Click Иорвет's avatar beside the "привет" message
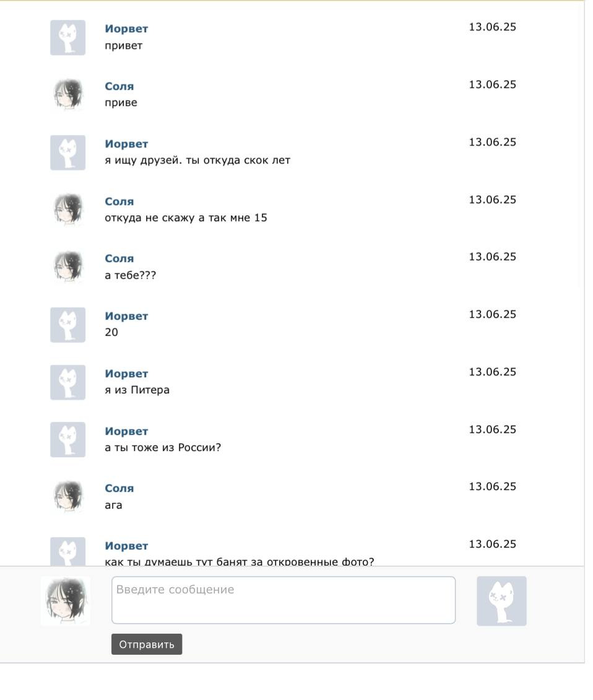Viewport: 593px width, 700px height. pos(67,38)
